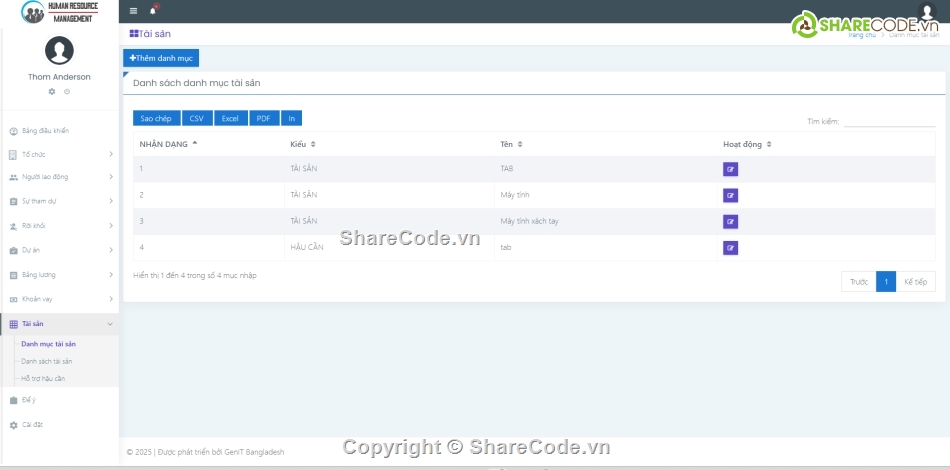This screenshot has width=950, height=470.
Task: Expand the Dự án menu chevron
Action: tap(111, 250)
